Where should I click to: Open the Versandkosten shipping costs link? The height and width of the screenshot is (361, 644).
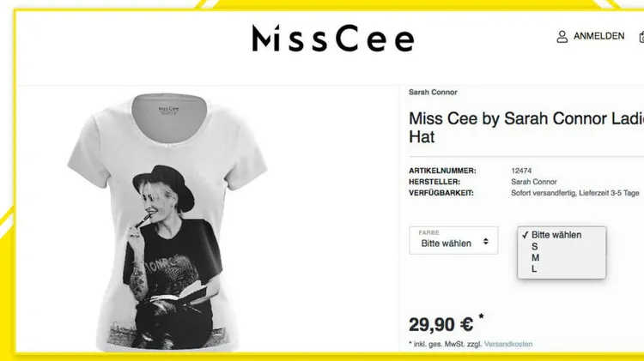(x=508, y=344)
